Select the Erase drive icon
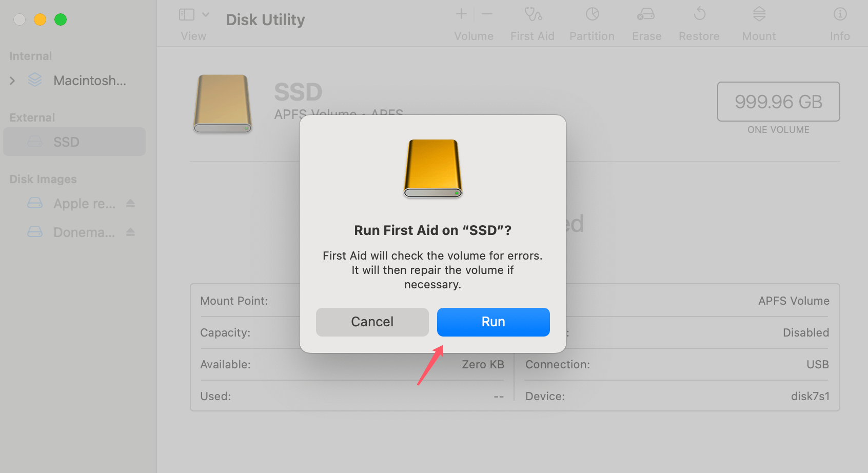The width and height of the screenshot is (868, 473). tap(646, 14)
